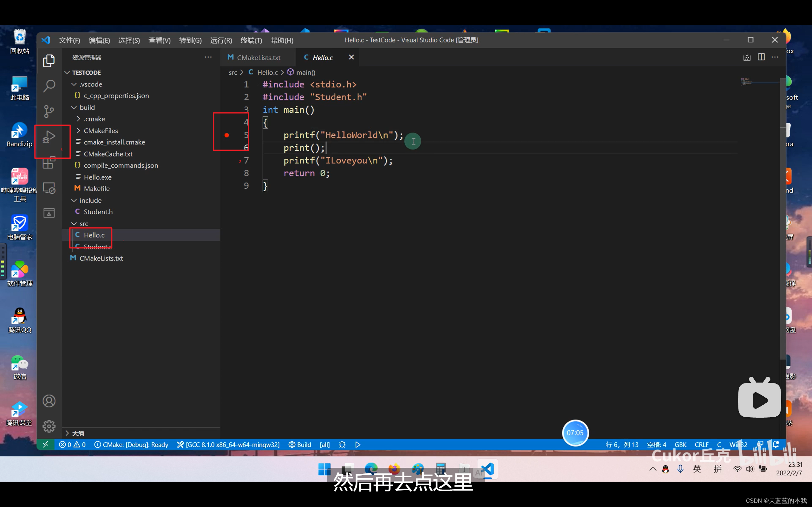Open the 终端(T) menu
812x507 pixels.
(251, 40)
